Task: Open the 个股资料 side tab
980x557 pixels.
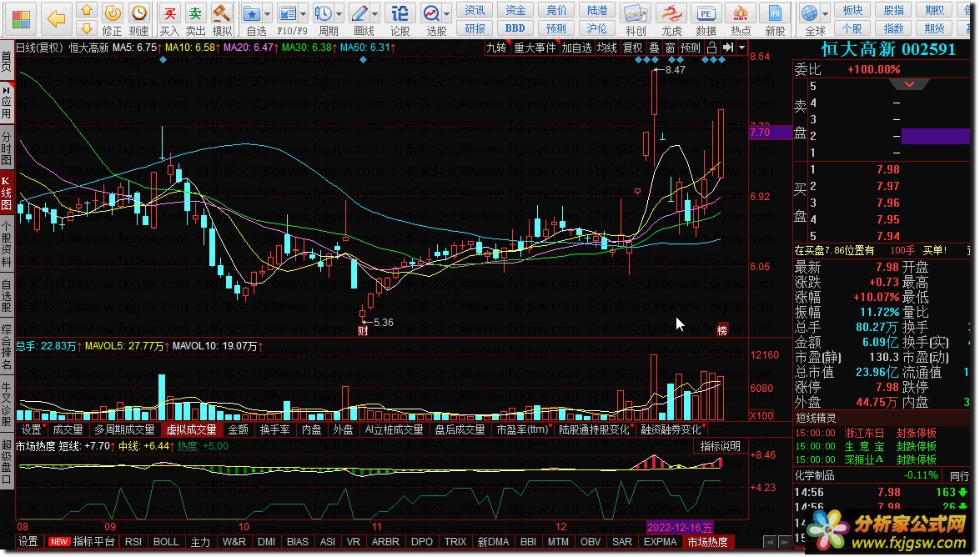Action: 6,243
